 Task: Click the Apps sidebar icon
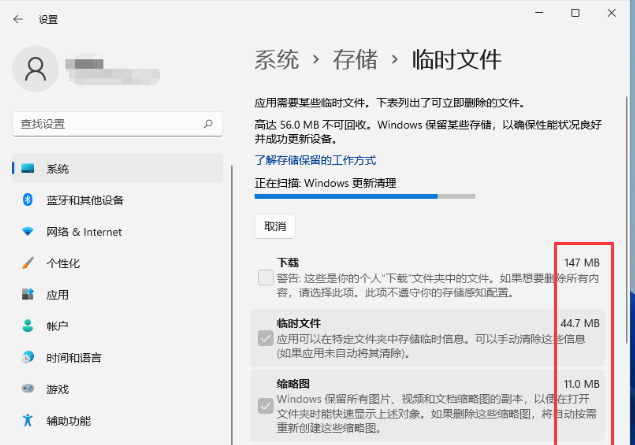28,295
